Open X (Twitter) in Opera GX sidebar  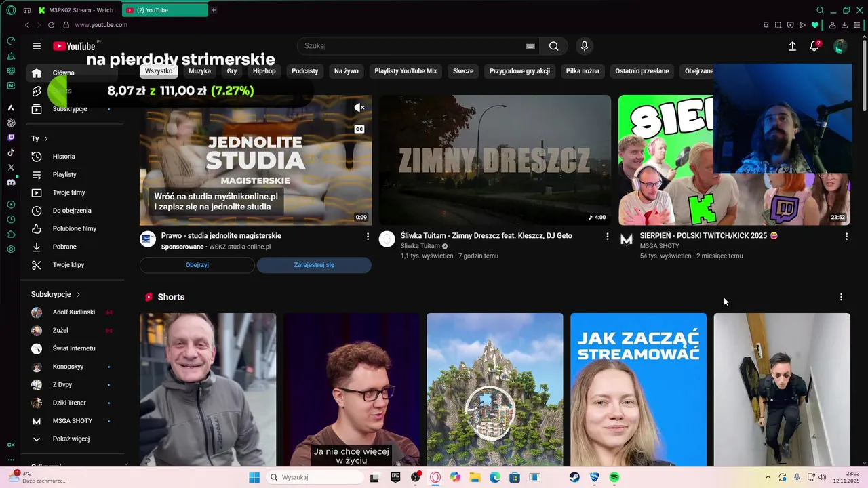coord(11,167)
